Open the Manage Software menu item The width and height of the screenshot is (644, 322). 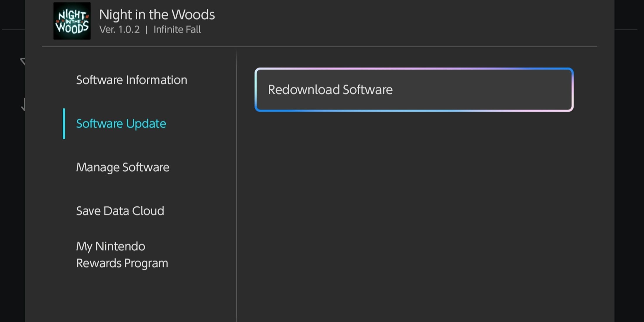pyautogui.click(x=123, y=167)
